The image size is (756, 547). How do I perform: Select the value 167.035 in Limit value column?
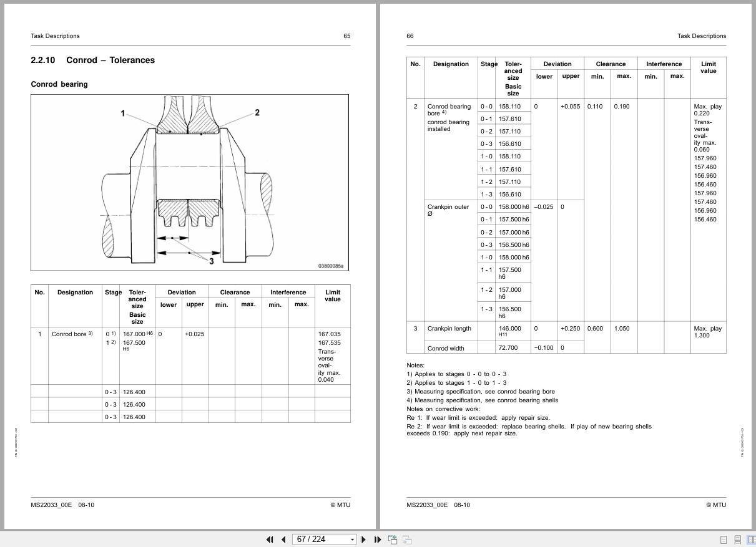coord(330,334)
